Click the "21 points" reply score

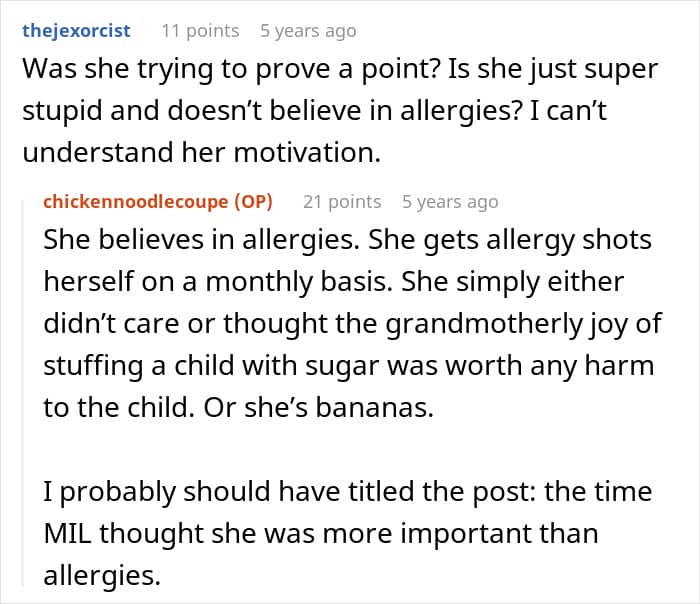(341, 201)
